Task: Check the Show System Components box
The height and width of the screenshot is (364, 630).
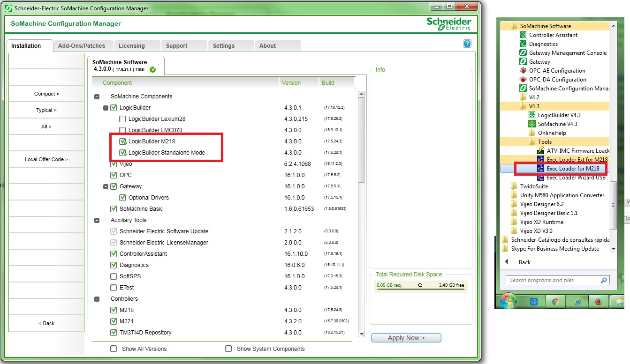Action: tap(228, 349)
